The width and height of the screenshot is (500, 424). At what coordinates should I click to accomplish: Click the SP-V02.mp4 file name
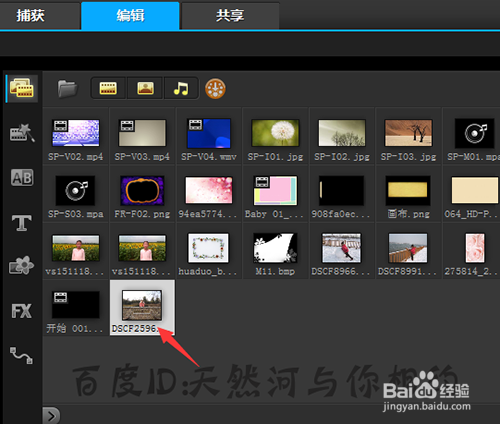[76, 157]
